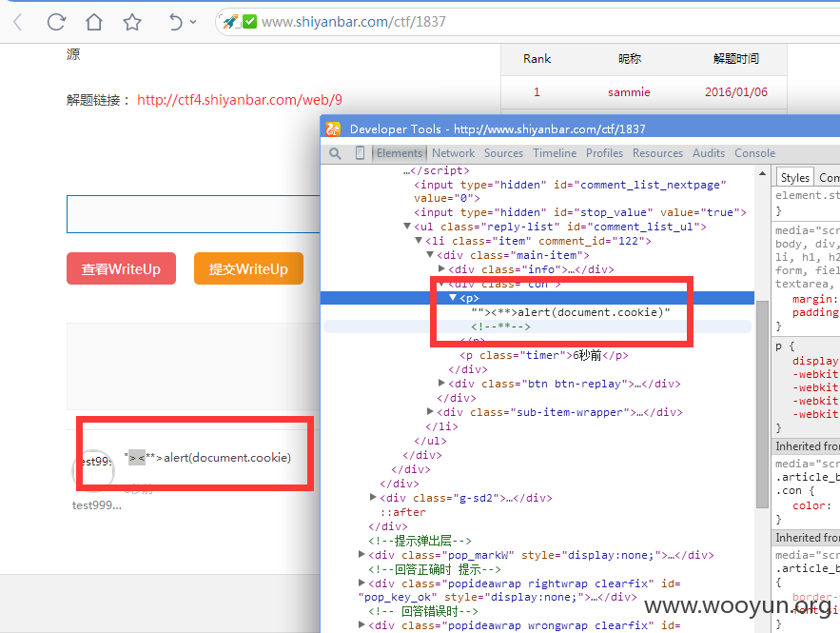Image resolution: width=840 pixels, height=633 pixels.
Task: Click the display property in p style
Action: pyautogui.click(x=815, y=361)
